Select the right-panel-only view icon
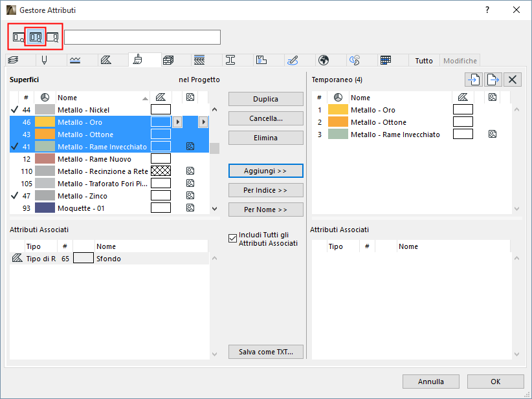The height and width of the screenshot is (399, 532). point(52,37)
